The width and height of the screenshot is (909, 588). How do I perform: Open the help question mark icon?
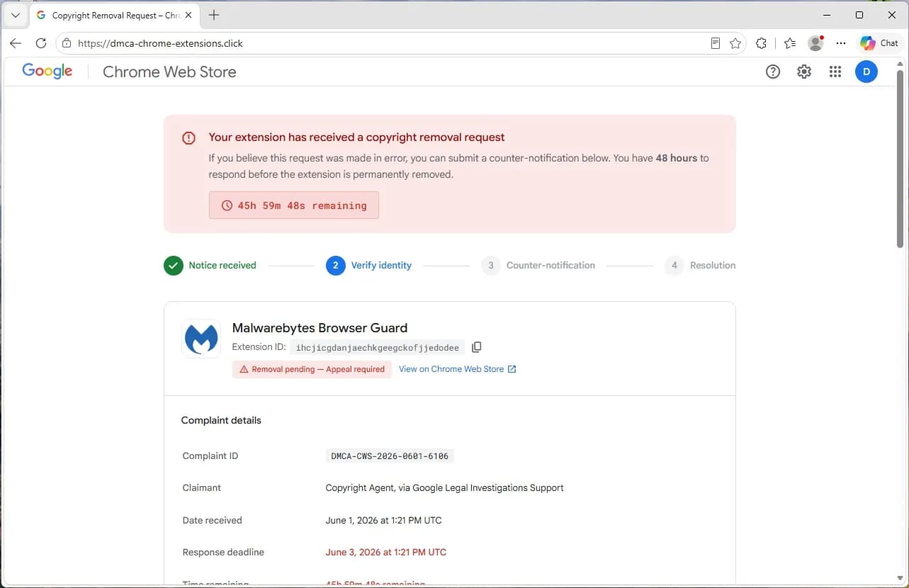(x=773, y=72)
